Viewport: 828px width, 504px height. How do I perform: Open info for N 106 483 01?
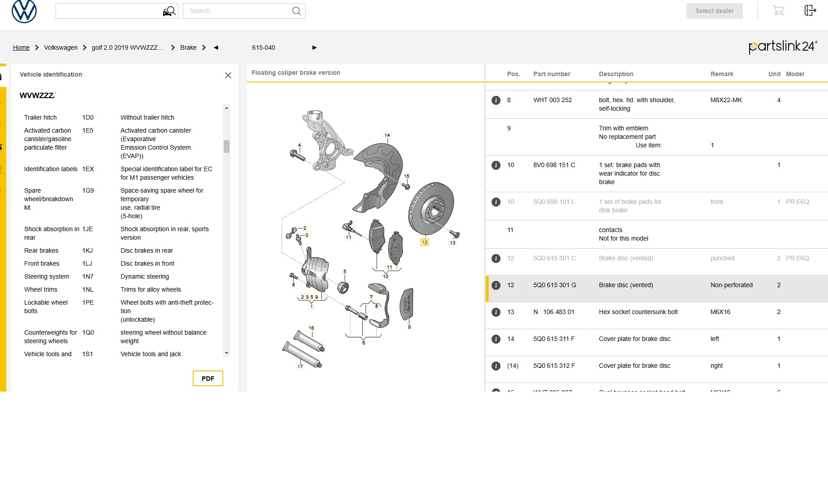click(x=496, y=312)
